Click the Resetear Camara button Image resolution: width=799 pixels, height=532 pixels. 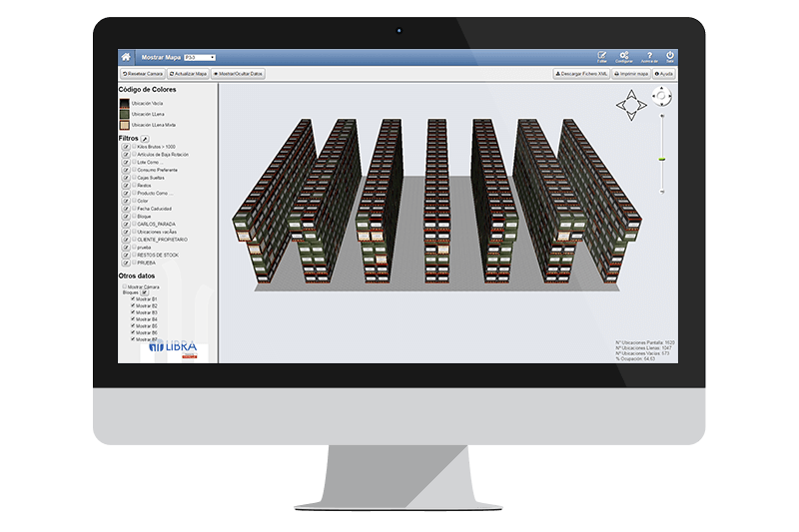click(142, 74)
